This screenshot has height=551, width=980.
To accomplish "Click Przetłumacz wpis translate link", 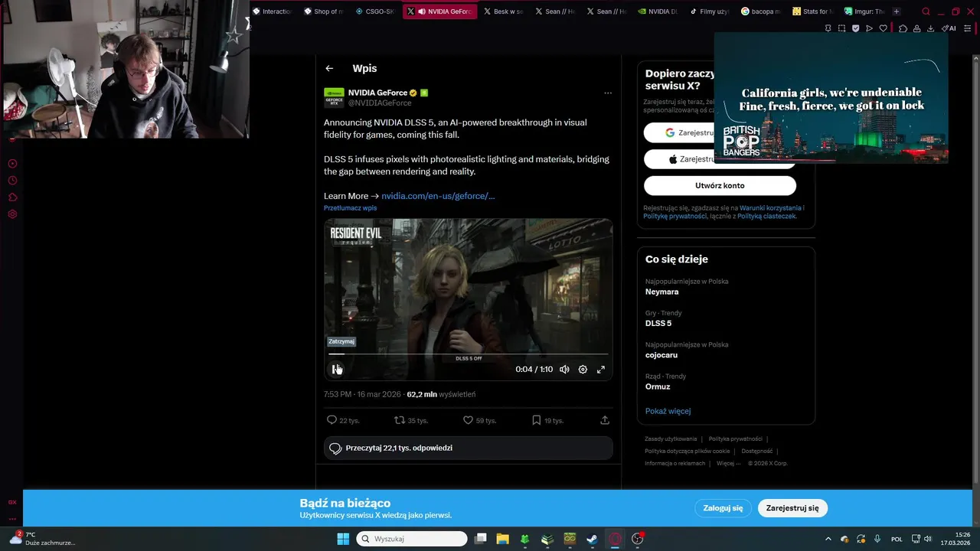I will pos(350,208).
